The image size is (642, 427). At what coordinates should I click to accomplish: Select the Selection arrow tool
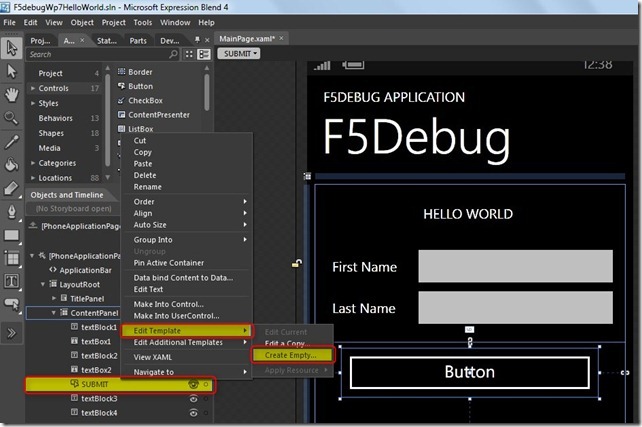13,48
